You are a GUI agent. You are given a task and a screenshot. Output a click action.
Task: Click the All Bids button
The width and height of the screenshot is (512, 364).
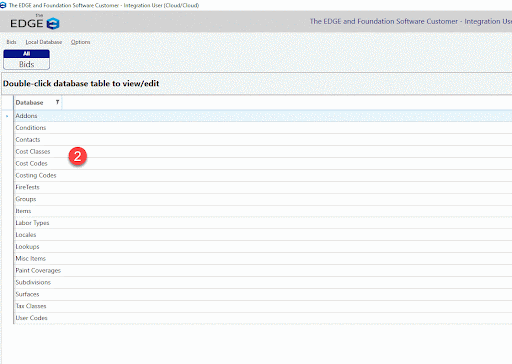(x=27, y=60)
